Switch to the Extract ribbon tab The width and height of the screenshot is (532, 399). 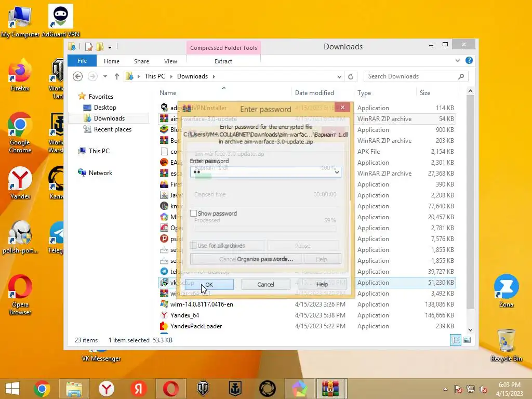coord(223,61)
